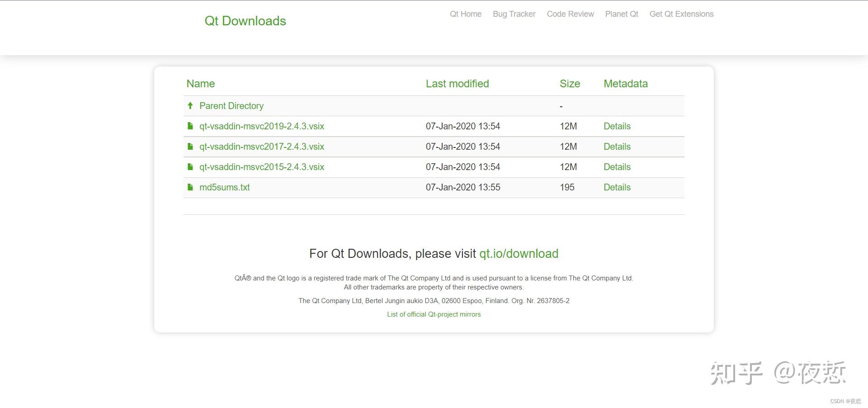Open md5sums.txt file
The image size is (868, 408).
pos(224,187)
